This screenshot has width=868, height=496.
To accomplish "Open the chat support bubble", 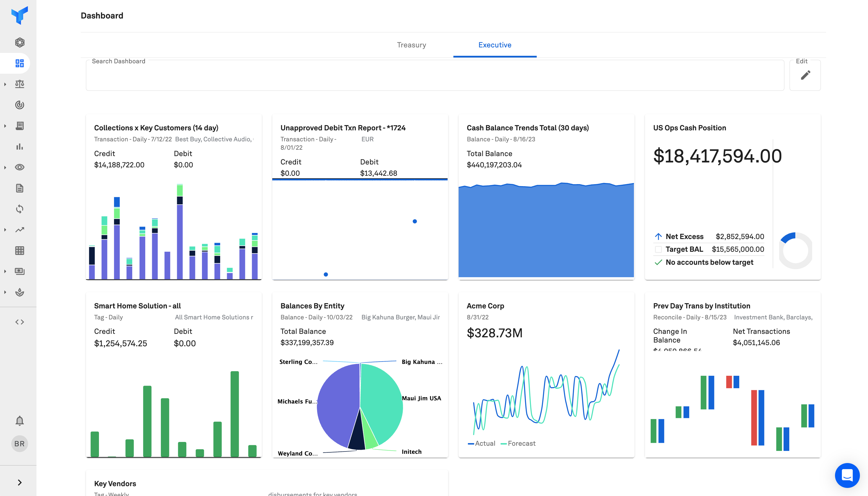I will [x=847, y=475].
